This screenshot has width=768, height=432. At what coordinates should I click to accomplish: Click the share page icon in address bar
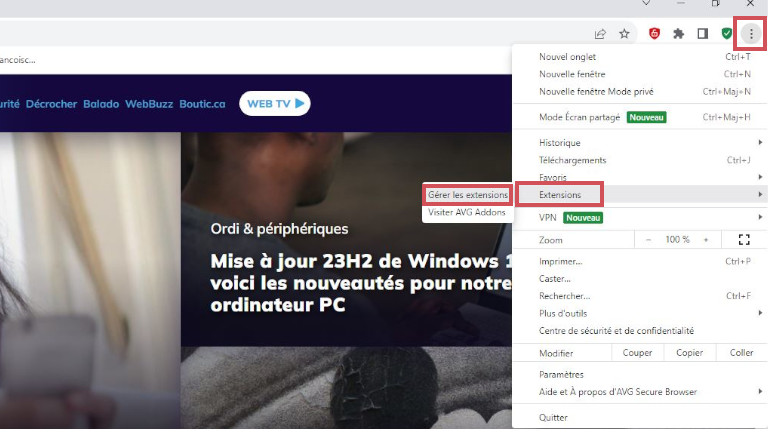pos(600,33)
